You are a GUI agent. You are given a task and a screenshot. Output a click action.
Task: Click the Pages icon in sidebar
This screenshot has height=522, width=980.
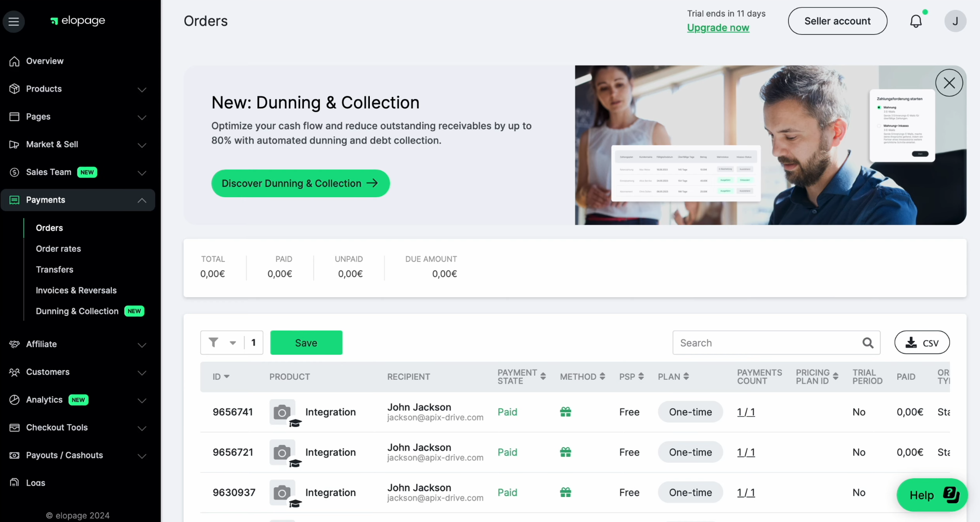coord(15,117)
